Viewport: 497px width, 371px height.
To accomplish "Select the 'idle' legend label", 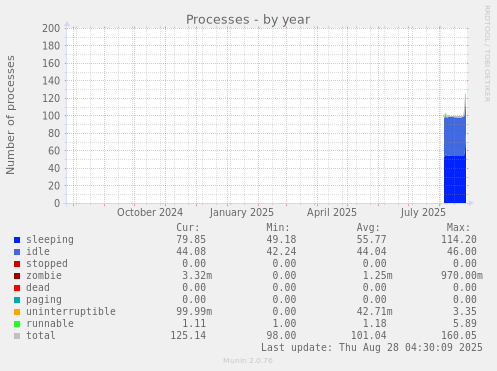I will (x=38, y=252).
